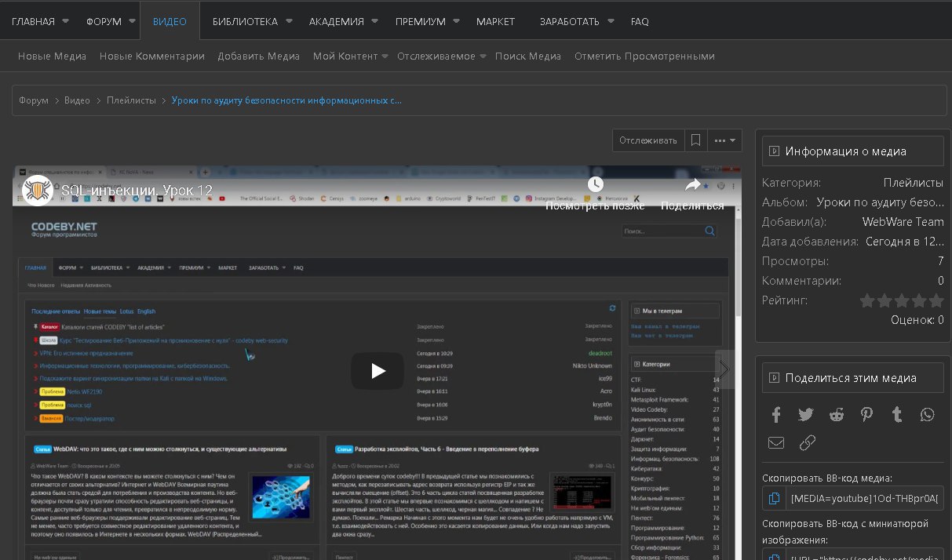Open album link Уроки по аудиту безо…
Viewport: 952px width, 560px height.
point(880,202)
